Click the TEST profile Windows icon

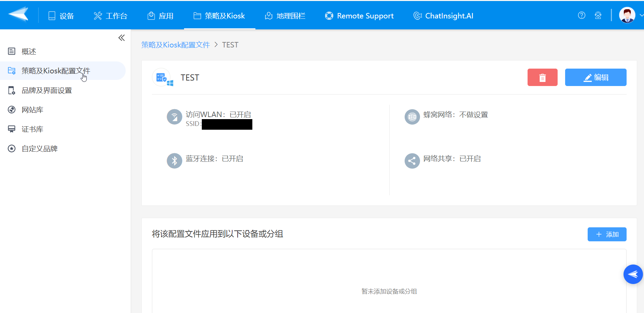click(x=163, y=77)
